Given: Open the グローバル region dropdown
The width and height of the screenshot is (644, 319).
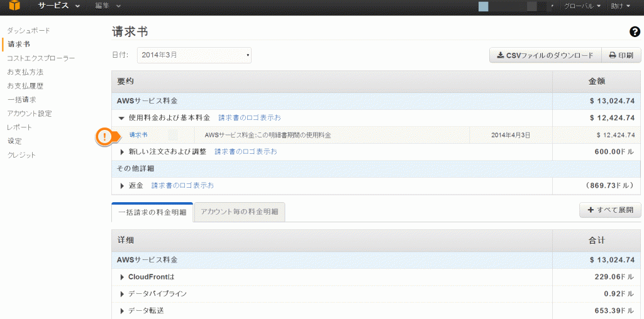Looking at the screenshot, I should [x=582, y=6].
